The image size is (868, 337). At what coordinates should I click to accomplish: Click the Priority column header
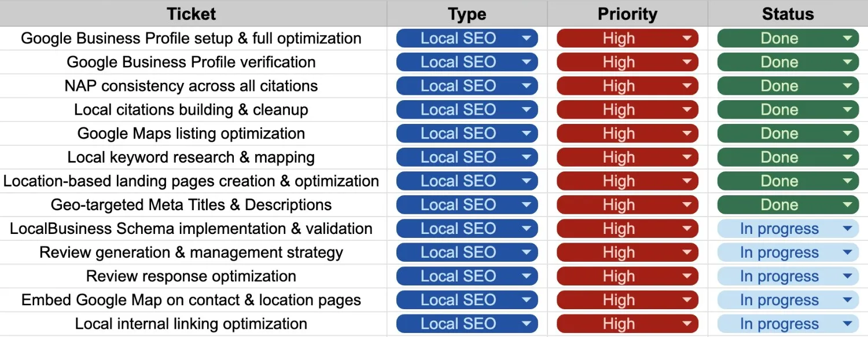click(627, 13)
